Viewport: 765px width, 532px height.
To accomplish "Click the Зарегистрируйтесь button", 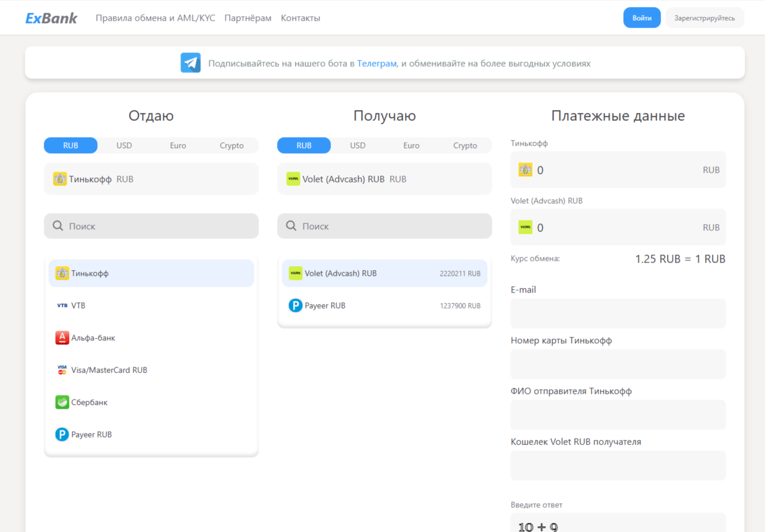I will [705, 18].
